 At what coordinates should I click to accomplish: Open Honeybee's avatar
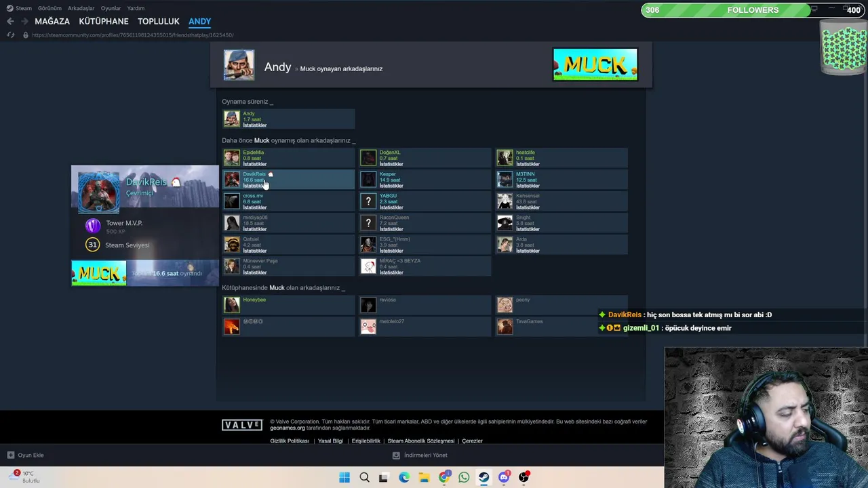click(232, 305)
